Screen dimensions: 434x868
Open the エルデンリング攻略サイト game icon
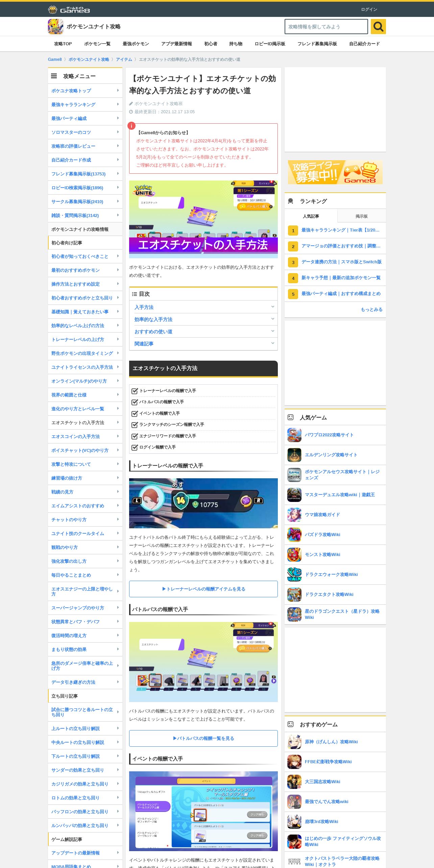point(294,455)
